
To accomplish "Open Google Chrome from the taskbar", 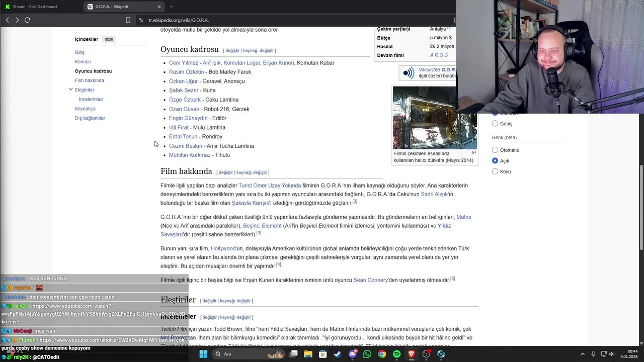I will click(x=382, y=354).
